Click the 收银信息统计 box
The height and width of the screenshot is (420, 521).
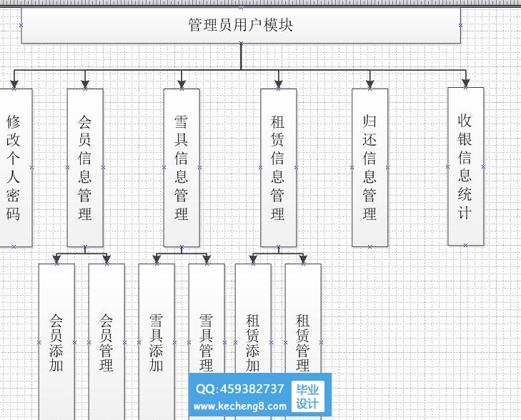click(x=465, y=166)
